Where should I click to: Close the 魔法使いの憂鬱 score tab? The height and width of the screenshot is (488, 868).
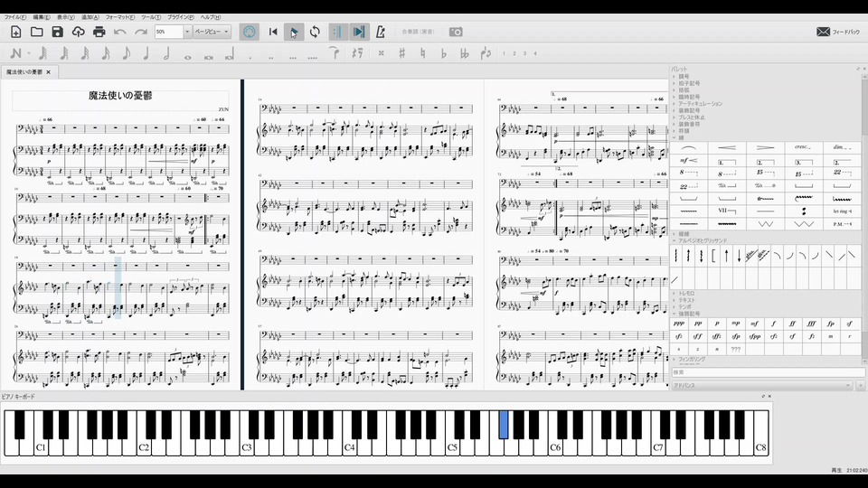(x=48, y=72)
